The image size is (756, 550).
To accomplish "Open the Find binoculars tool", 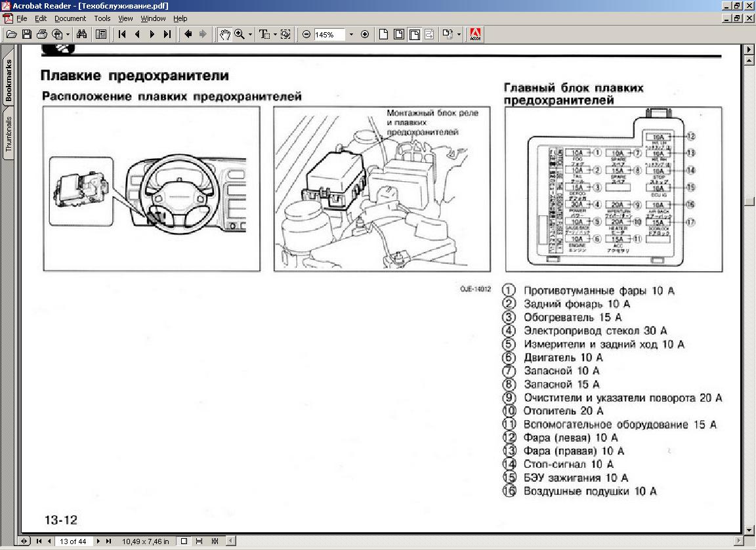I will point(82,34).
